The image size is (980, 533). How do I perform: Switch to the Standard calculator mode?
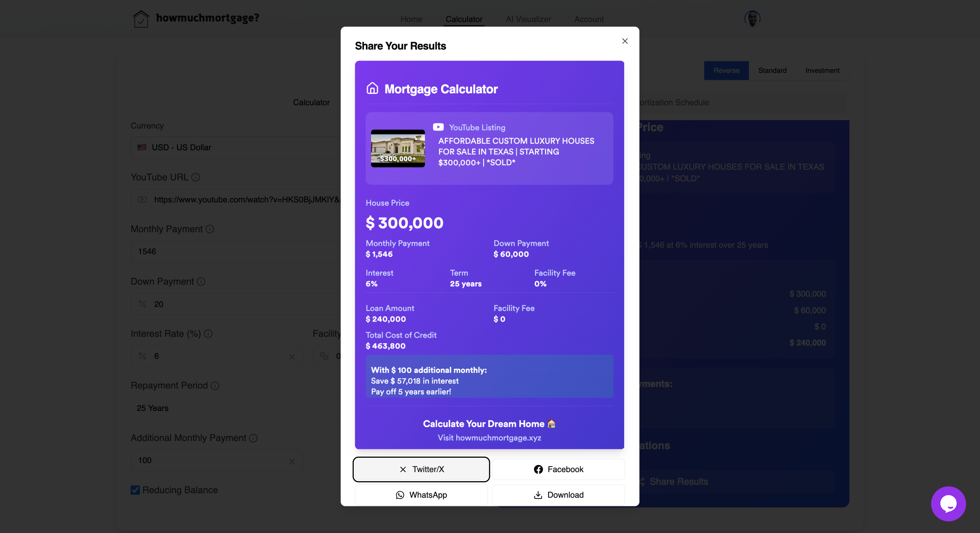772,70
